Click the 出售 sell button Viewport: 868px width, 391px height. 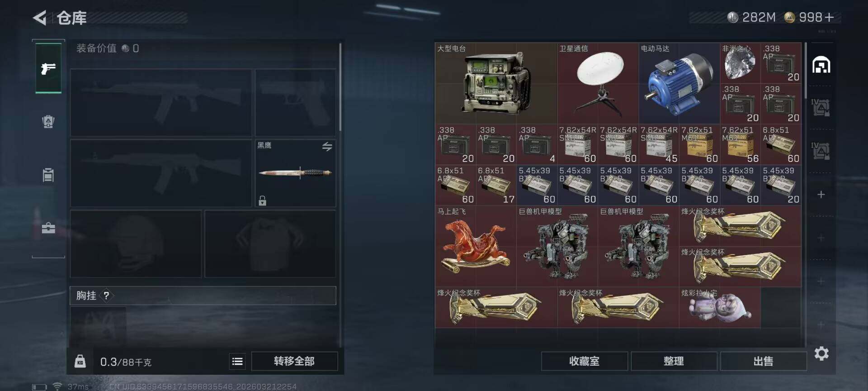763,361
